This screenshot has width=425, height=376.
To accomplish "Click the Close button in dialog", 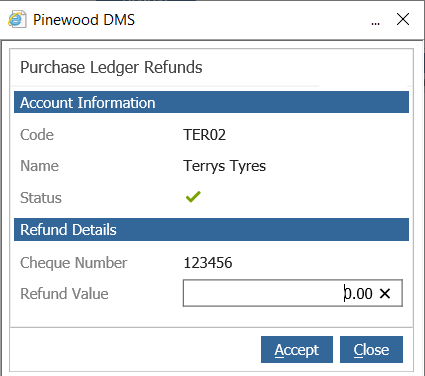I will tap(371, 349).
